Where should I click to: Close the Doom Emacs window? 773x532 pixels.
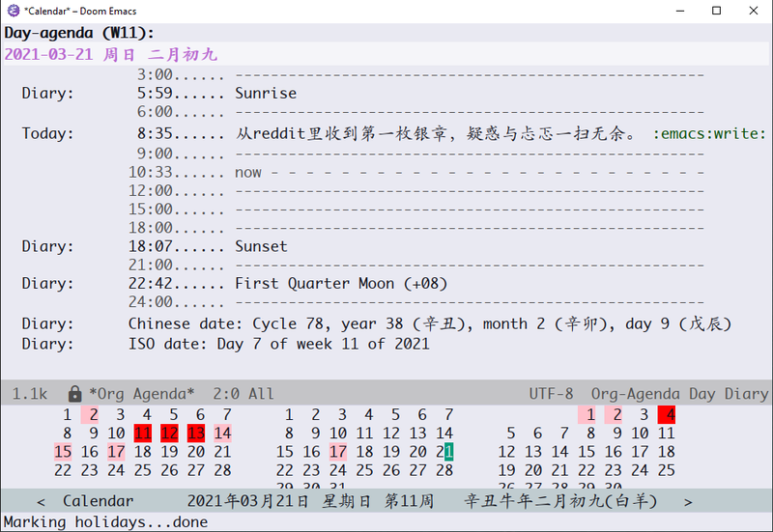pyautogui.click(x=754, y=11)
